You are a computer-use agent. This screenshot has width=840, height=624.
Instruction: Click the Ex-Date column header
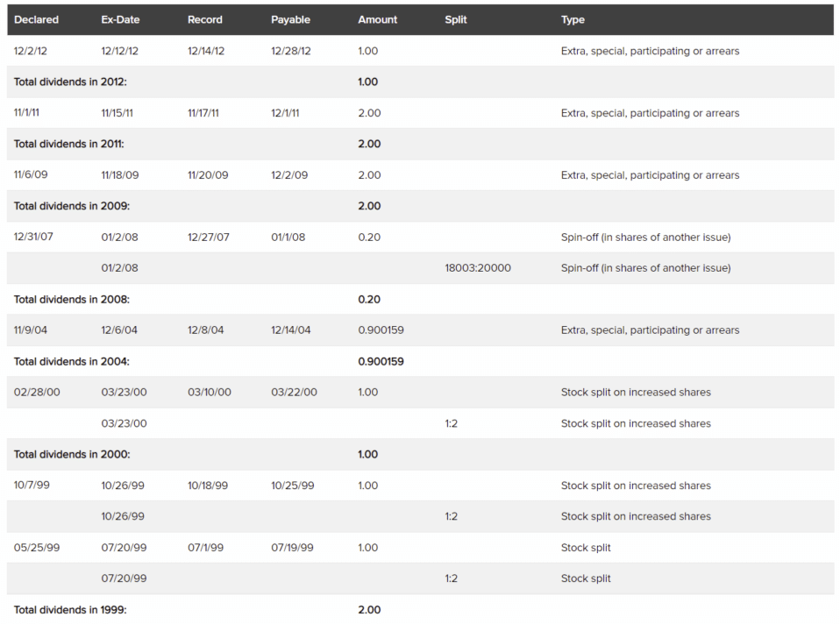click(120, 19)
